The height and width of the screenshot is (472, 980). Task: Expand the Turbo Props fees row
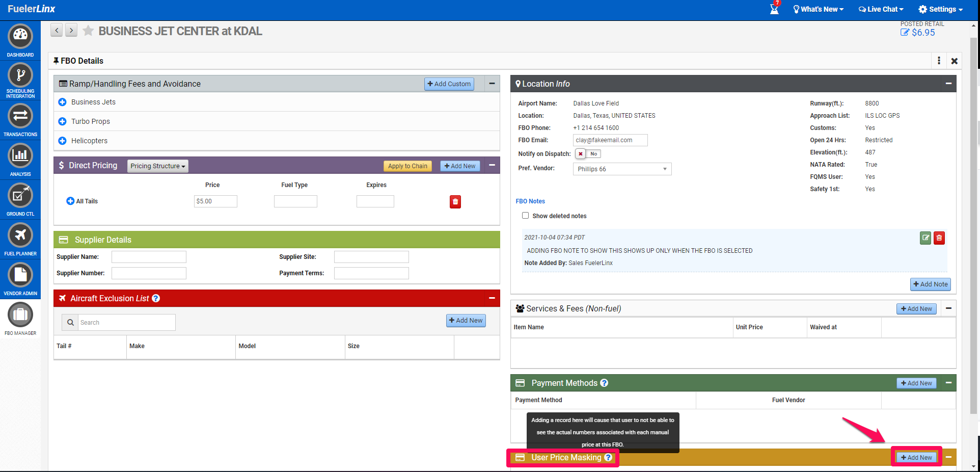point(62,121)
